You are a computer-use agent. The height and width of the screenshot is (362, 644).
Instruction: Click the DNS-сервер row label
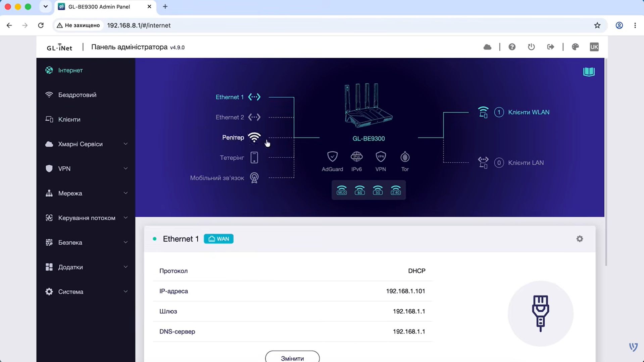tap(177, 331)
